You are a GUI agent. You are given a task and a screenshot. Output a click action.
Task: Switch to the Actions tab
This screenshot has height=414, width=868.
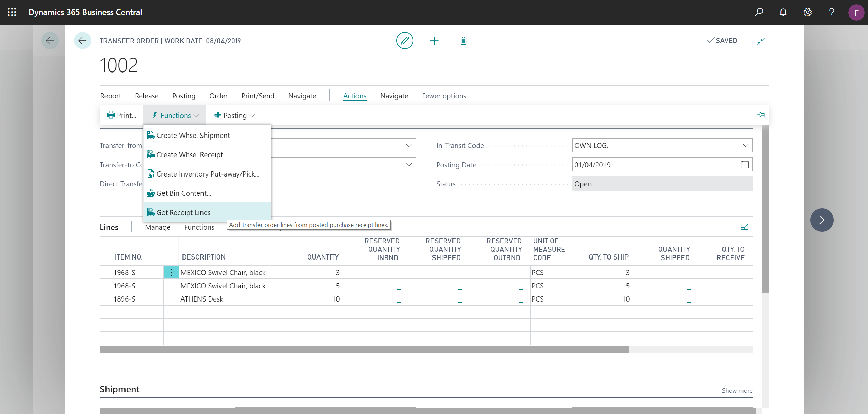(x=354, y=96)
